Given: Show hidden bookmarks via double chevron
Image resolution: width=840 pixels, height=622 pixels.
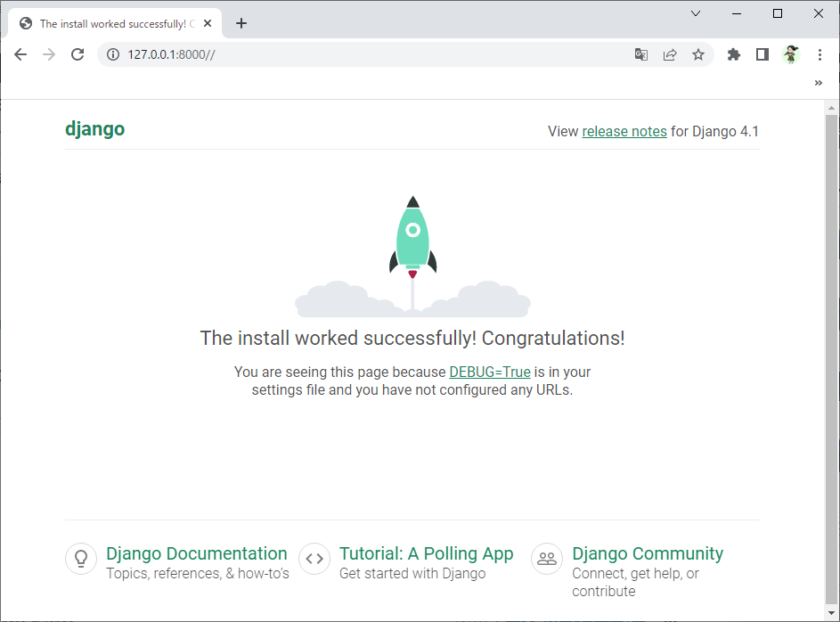Looking at the screenshot, I should [x=818, y=83].
